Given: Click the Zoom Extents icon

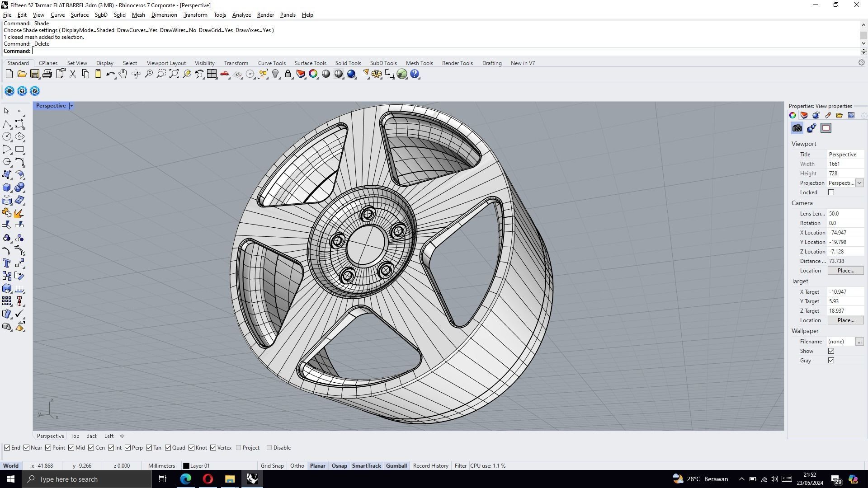Looking at the screenshot, I should coord(174,74).
